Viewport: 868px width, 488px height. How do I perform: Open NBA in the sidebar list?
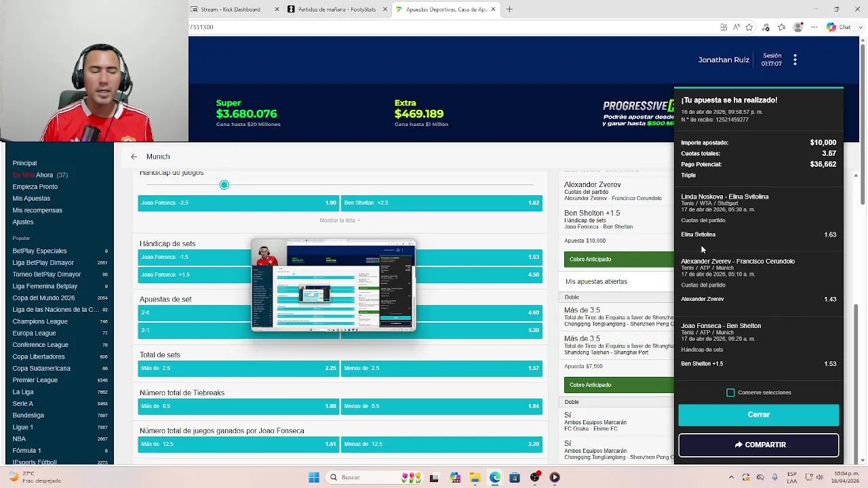(19, 439)
